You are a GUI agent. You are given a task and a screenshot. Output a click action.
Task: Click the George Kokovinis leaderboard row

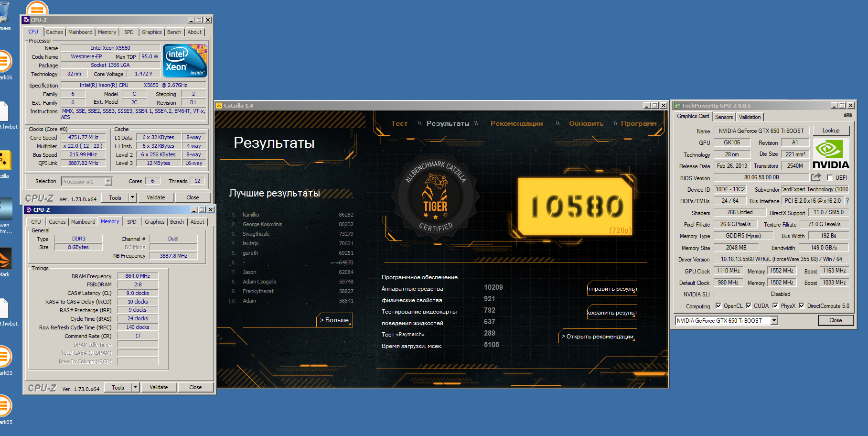(x=292, y=224)
